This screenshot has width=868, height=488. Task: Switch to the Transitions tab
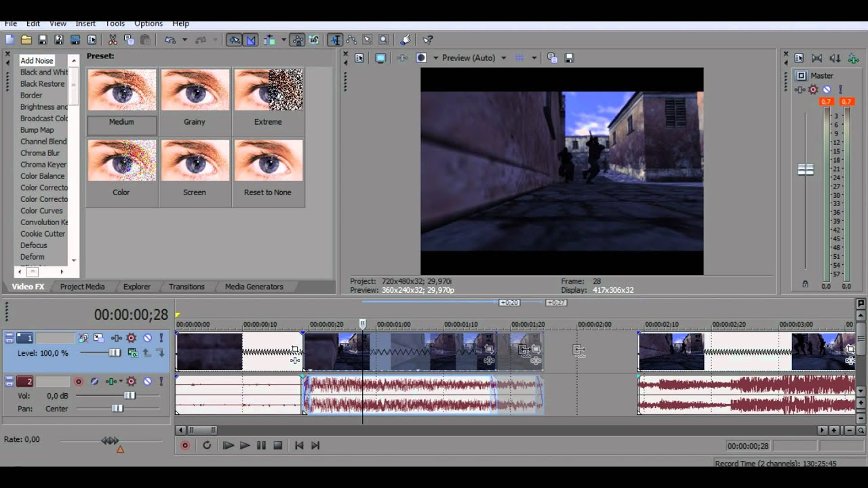[186, 287]
